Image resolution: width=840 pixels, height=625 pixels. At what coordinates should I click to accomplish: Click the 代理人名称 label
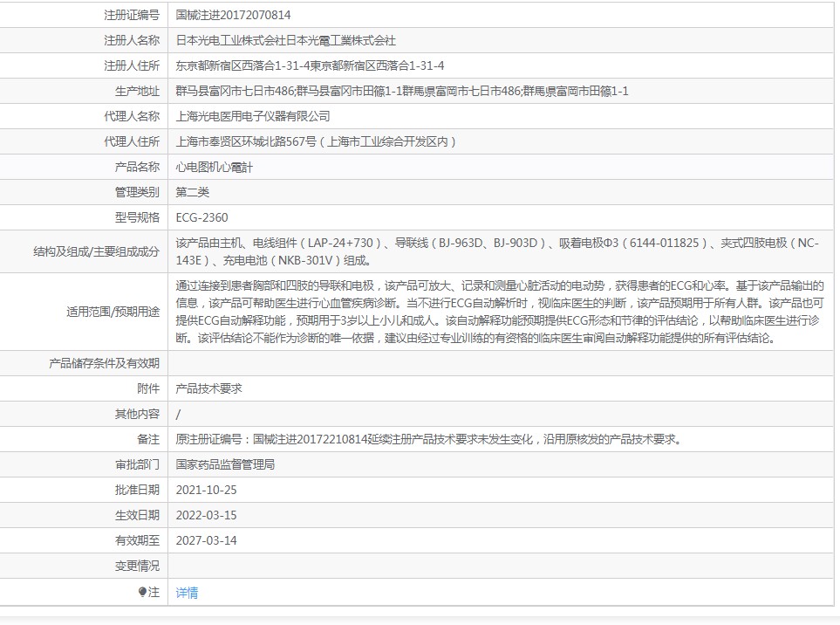point(132,116)
